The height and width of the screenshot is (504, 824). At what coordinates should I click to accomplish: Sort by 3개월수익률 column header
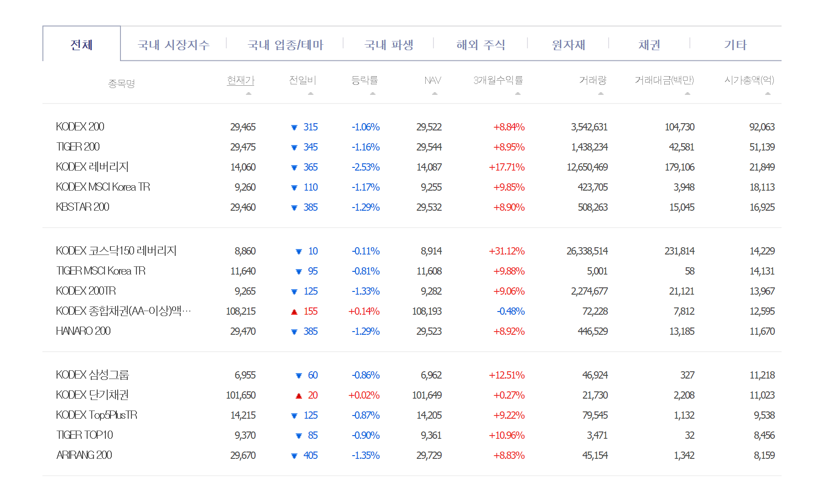pyautogui.click(x=498, y=80)
